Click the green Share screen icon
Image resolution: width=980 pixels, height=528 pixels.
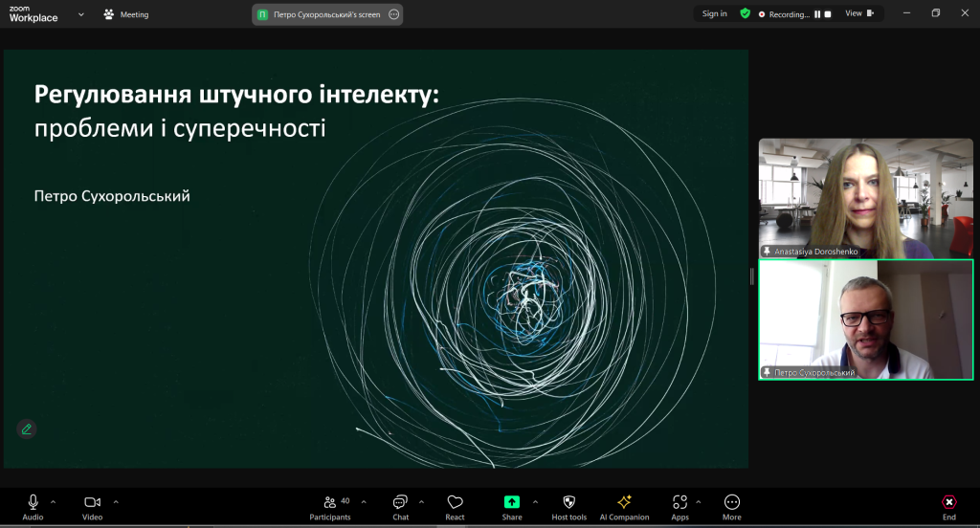[x=512, y=502]
